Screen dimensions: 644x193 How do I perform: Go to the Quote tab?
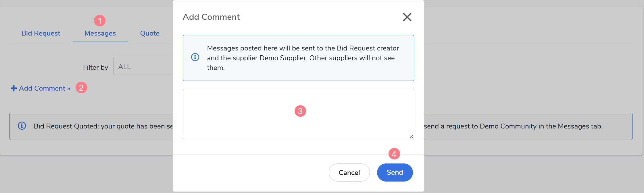(x=150, y=33)
